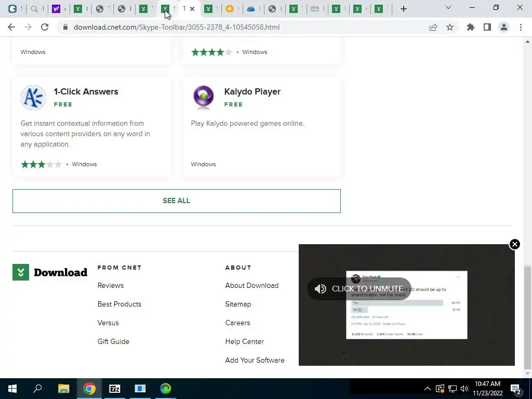Open the Sitemap footer link

click(x=238, y=304)
